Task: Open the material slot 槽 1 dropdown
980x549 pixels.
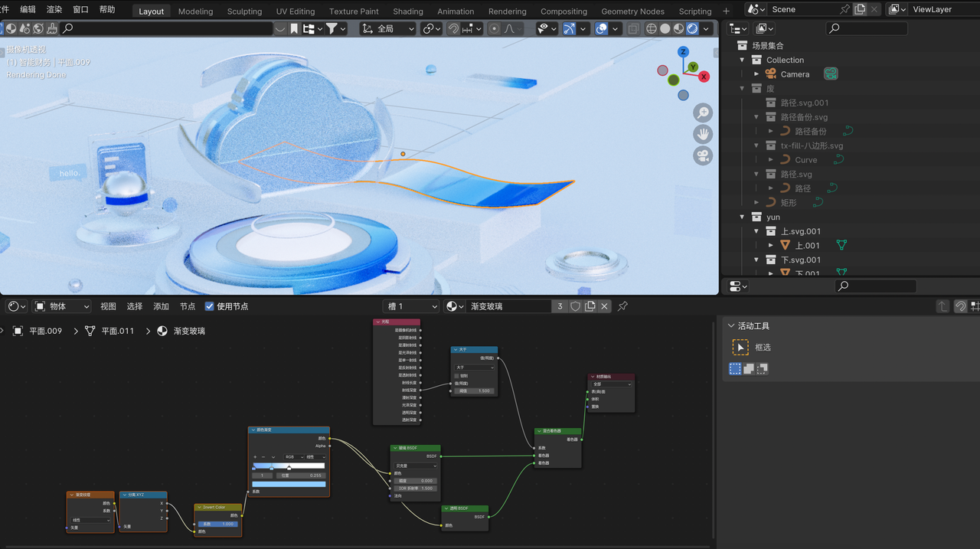Action: pyautogui.click(x=411, y=306)
